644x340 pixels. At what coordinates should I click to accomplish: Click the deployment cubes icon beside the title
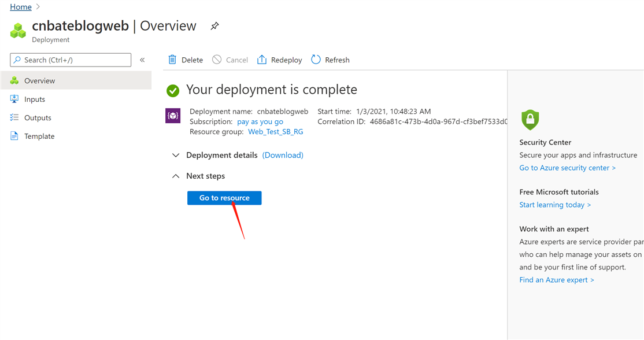coord(18,31)
